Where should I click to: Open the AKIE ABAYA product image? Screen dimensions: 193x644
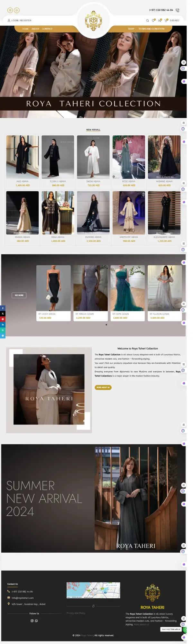coord(23,157)
